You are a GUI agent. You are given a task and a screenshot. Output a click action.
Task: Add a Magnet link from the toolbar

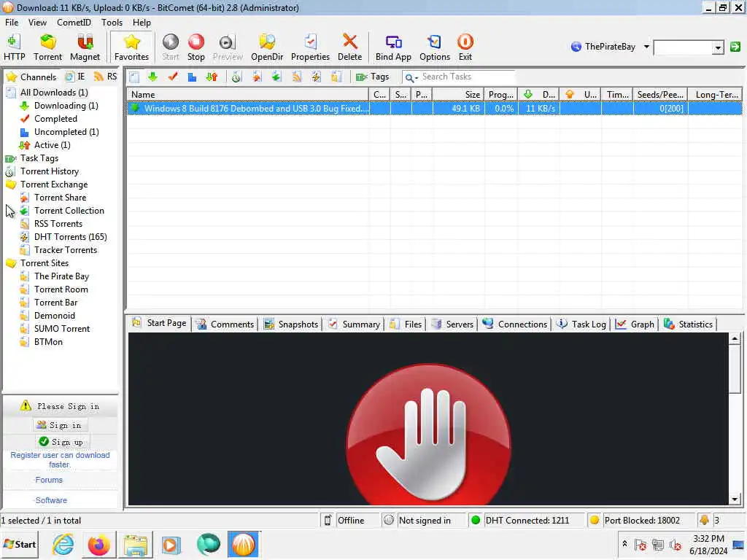[x=85, y=47]
